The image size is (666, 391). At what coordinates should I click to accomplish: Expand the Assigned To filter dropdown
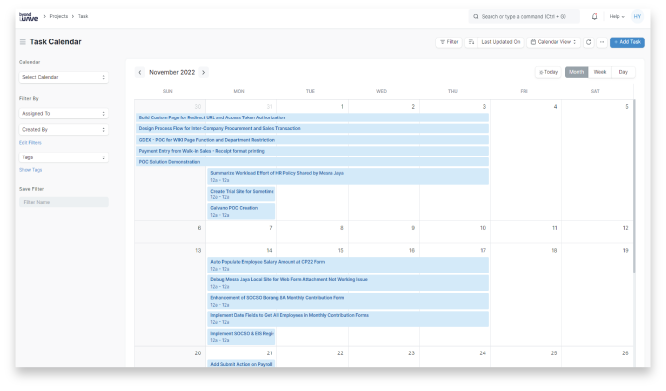click(x=64, y=114)
